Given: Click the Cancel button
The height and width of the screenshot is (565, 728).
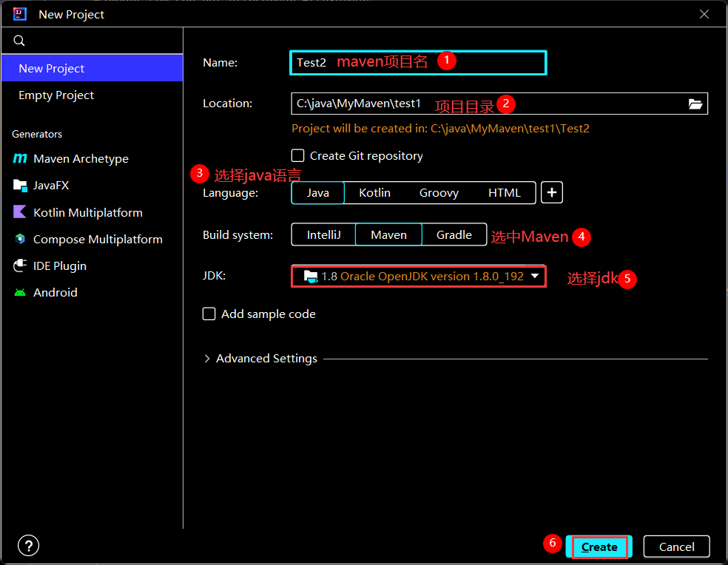Looking at the screenshot, I should click(x=675, y=547).
